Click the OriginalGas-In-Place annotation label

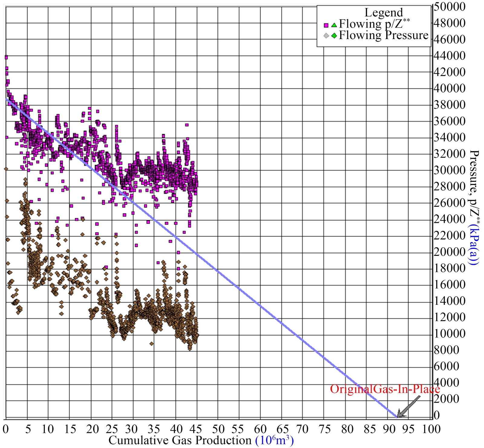pyautogui.click(x=384, y=389)
